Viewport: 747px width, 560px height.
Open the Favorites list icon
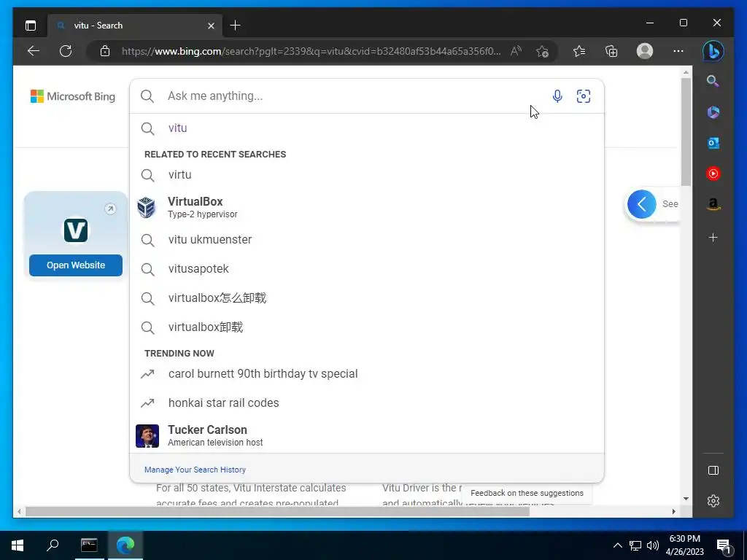[x=579, y=51]
